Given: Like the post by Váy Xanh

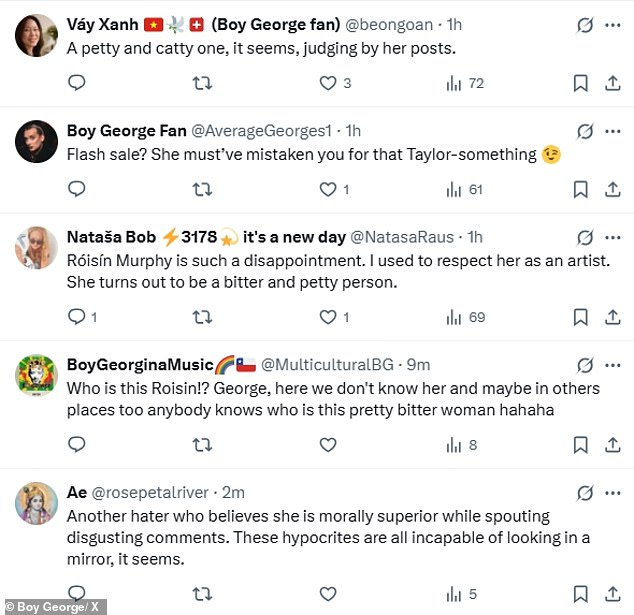Looking at the screenshot, I should (327, 83).
